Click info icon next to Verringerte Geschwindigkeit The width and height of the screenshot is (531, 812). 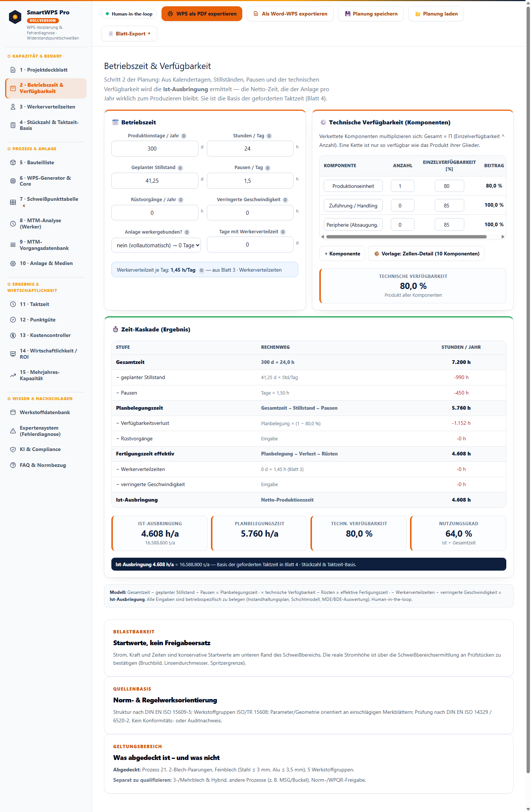[285, 200]
